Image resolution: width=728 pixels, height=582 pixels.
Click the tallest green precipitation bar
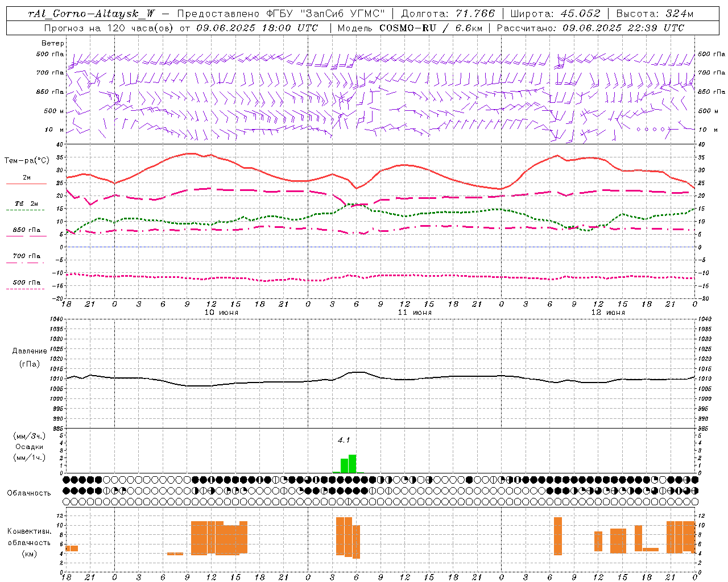(353, 464)
